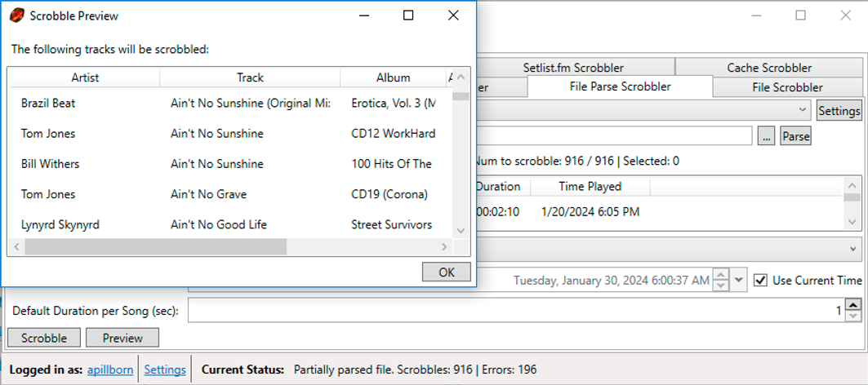This screenshot has width=868, height=385.
Task: Click preview list scroll up arrow
Action: pyautogui.click(x=461, y=78)
